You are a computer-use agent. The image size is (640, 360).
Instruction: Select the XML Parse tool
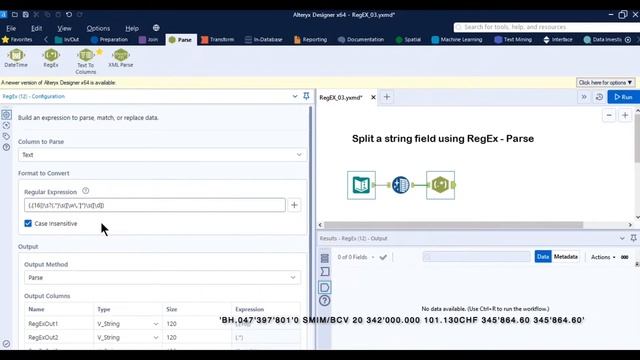coord(121,58)
